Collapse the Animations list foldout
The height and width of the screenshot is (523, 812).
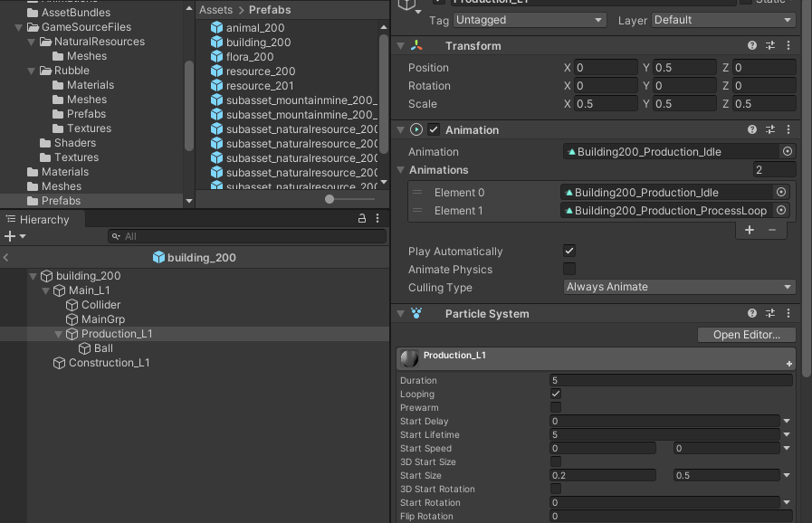[x=400, y=169]
